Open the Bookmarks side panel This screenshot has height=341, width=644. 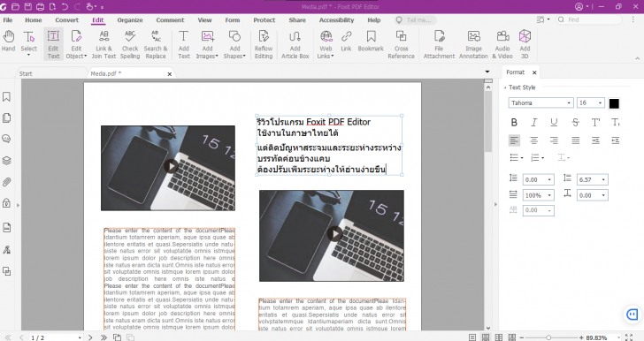tap(6, 97)
